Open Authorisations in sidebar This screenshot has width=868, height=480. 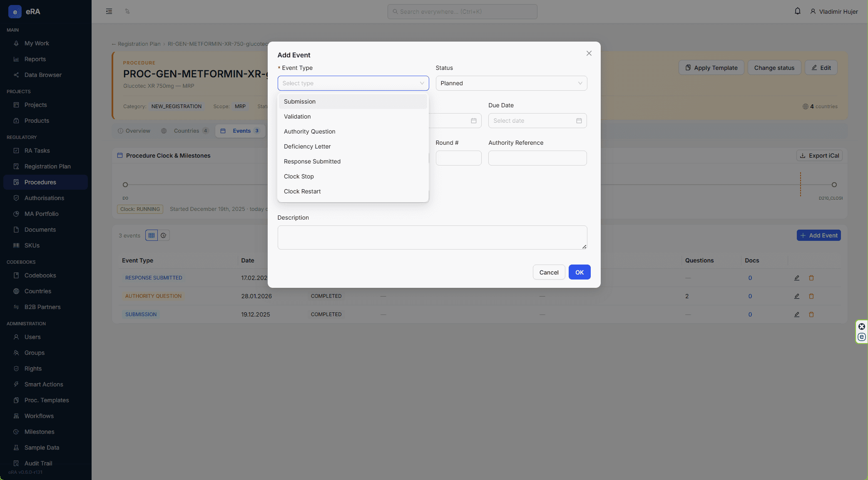tap(45, 198)
